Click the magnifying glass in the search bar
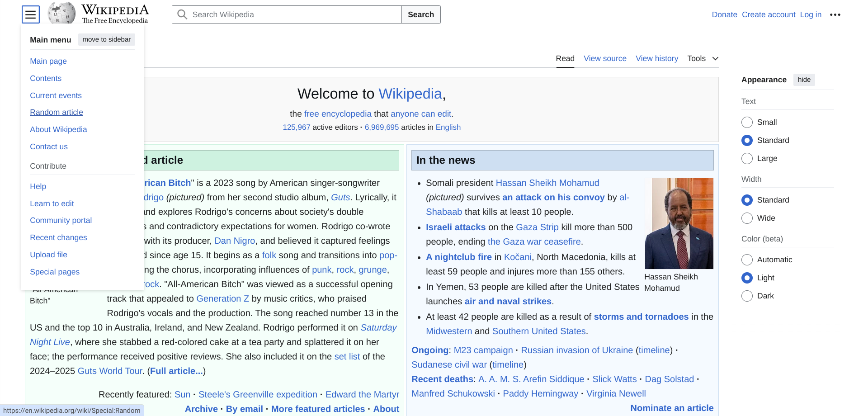Viewport: 868px width, 416px height. tap(182, 14)
